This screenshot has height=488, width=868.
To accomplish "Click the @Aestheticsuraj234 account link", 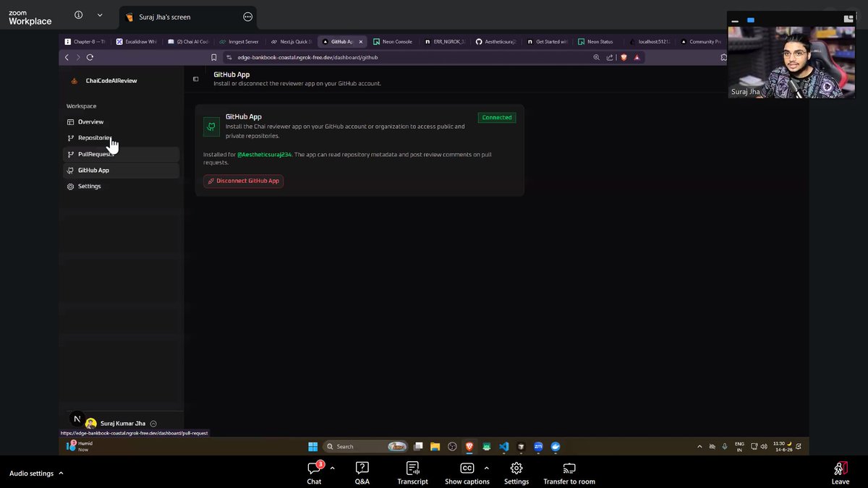I will (264, 154).
